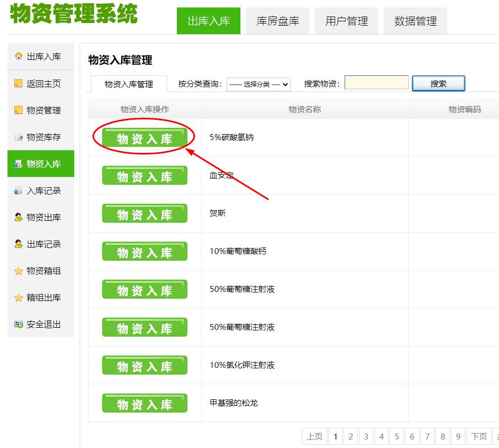
Task: Click the icon next to 安全退出
Action: click(19, 325)
